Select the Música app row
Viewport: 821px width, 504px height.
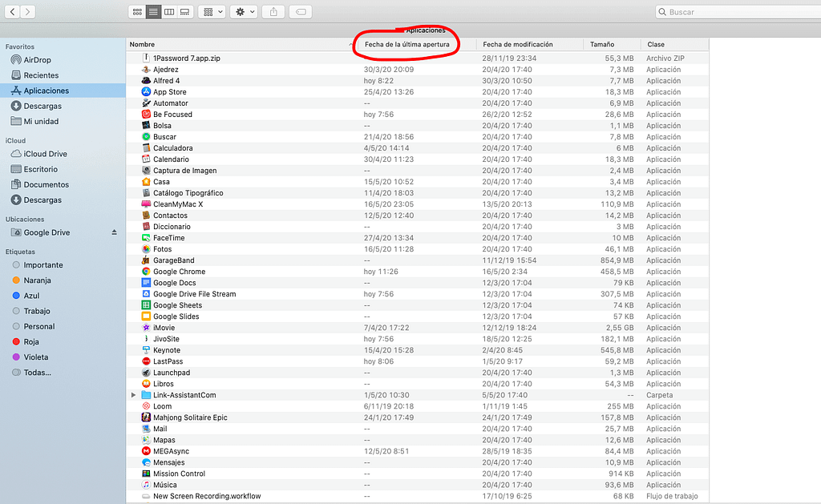[x=417, y=485]
